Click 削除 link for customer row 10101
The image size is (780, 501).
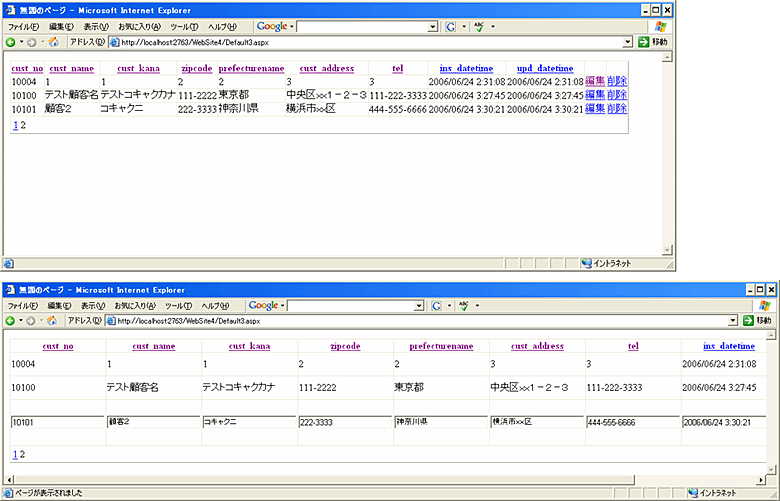click(617, 108)
